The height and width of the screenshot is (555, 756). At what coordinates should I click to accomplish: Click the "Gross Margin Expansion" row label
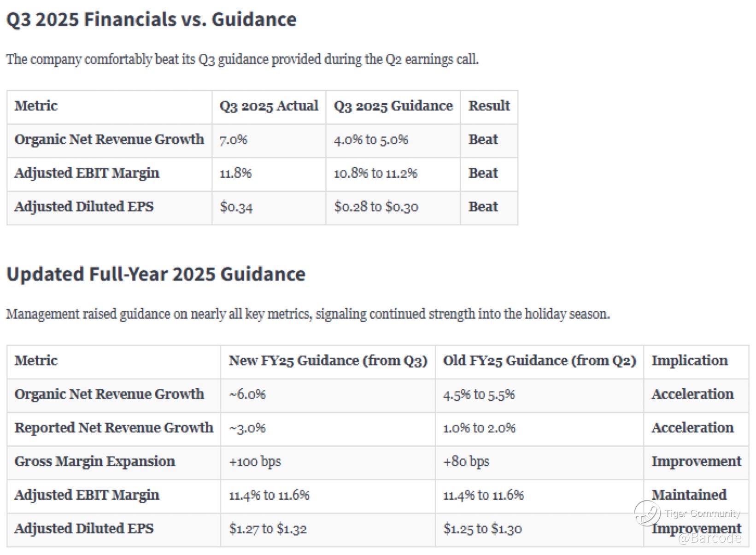click(95, 462)
